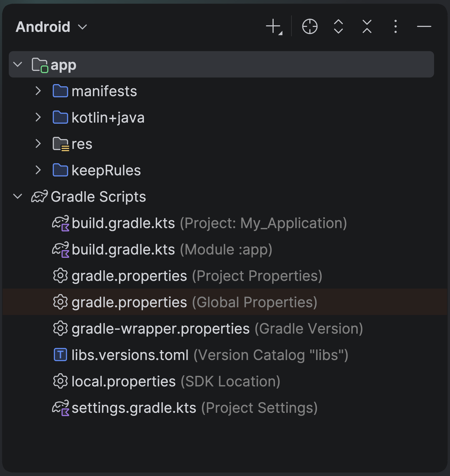Click the app module folder icon
450x476 pixels.
pyautogui.click(x=40, y=65)
